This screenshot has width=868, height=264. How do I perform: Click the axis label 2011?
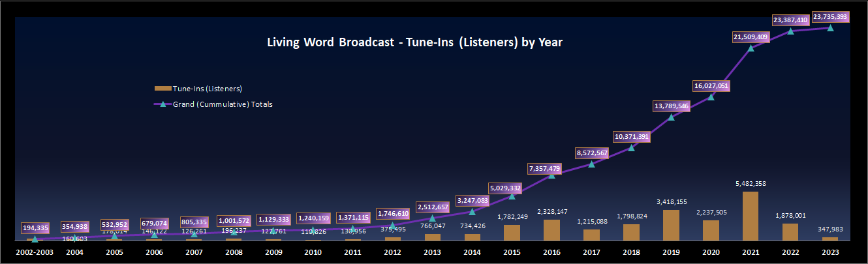click(x=352, y=252)
